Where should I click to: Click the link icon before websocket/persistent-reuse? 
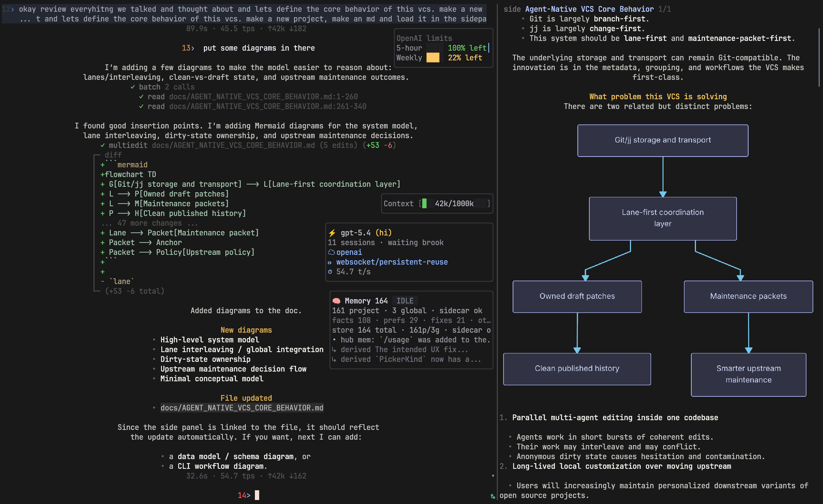pos(330,263)
